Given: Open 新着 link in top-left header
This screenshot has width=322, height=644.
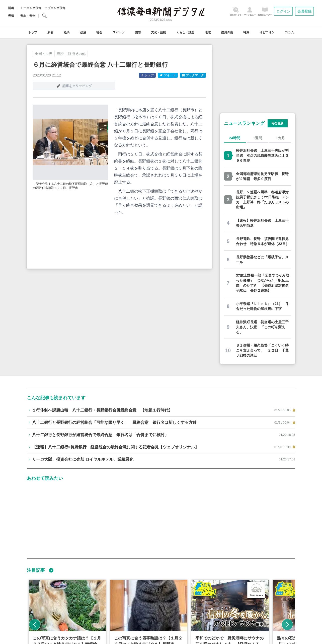Looking at the screenshot, I should click(x=11, y=8).
